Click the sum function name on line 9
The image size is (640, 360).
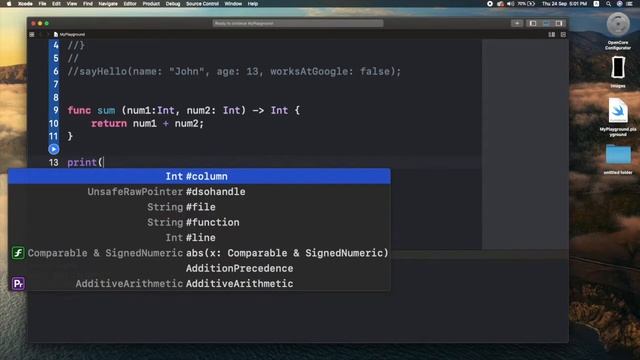click(106, 110)
